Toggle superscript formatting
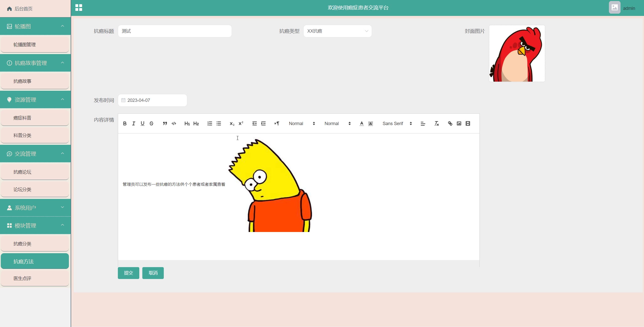The width and height of the screenshot is (644, 327). click(x=241, y=124)
